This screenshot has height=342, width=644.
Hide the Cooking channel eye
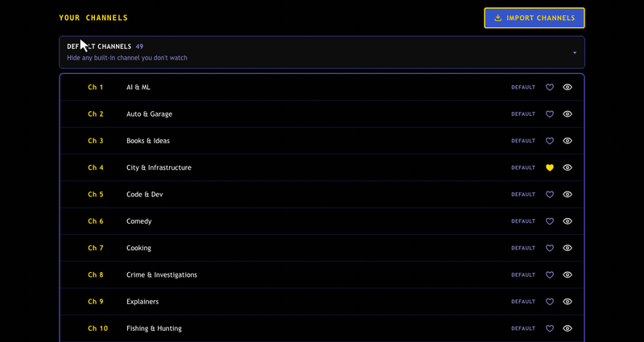point(568,248)
